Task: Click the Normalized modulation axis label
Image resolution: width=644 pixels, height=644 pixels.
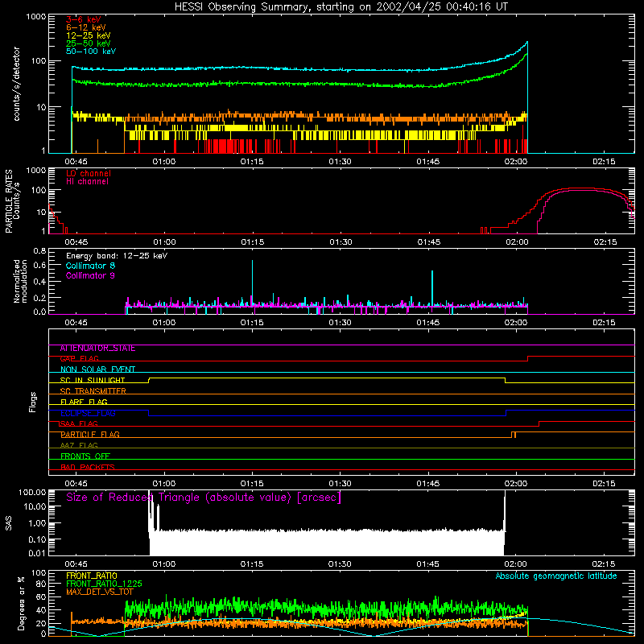Action: pyautogui.click(x=20, y=281)
